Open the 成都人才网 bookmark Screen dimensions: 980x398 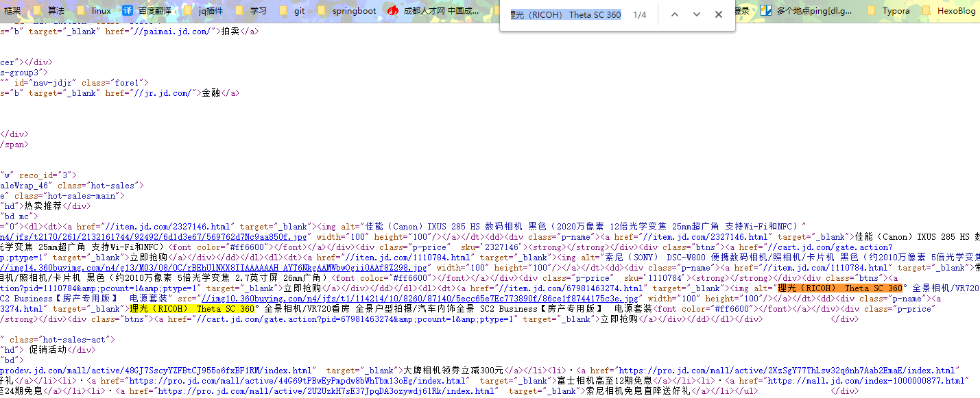(x=433, y=11)
